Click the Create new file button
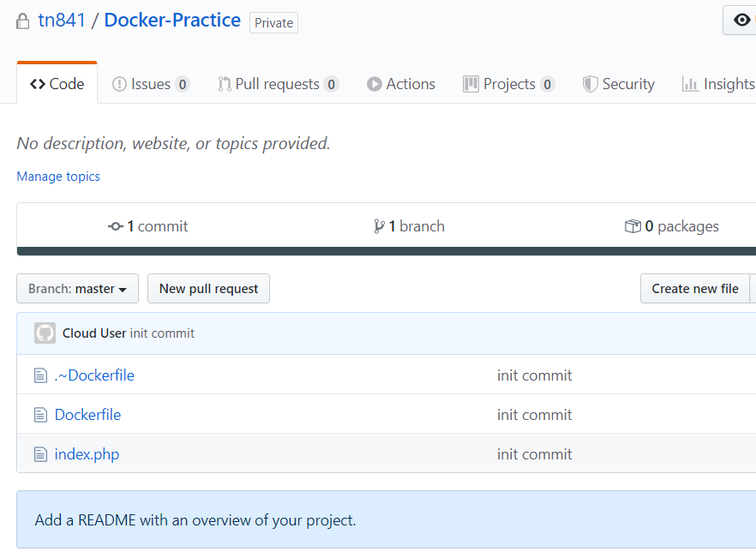The image size is (756, 552). [x=696, y=288]
